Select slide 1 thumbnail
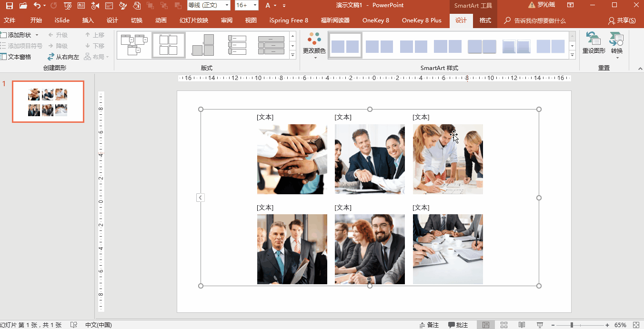Screen dimensions: 644x329 tap(48, 101)
